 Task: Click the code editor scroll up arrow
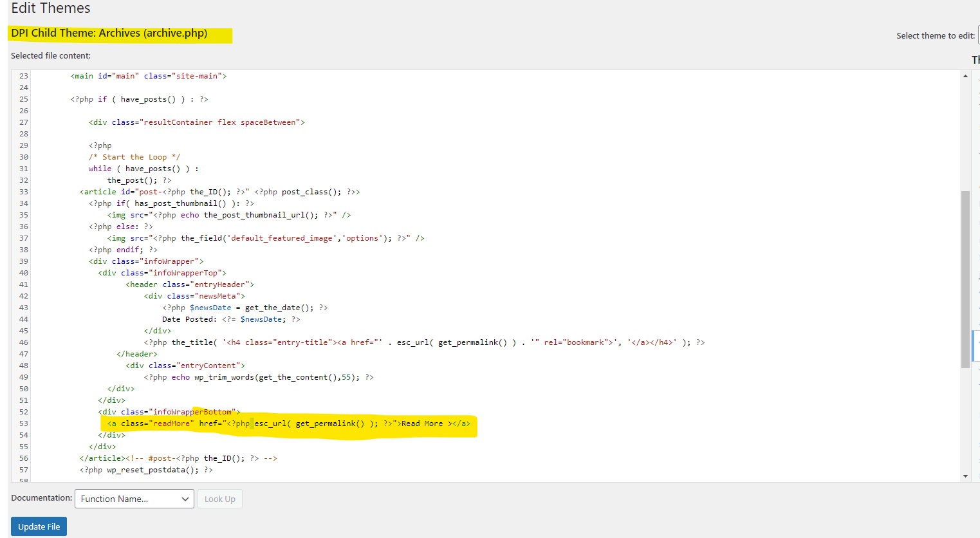click(x=965, y=76)
